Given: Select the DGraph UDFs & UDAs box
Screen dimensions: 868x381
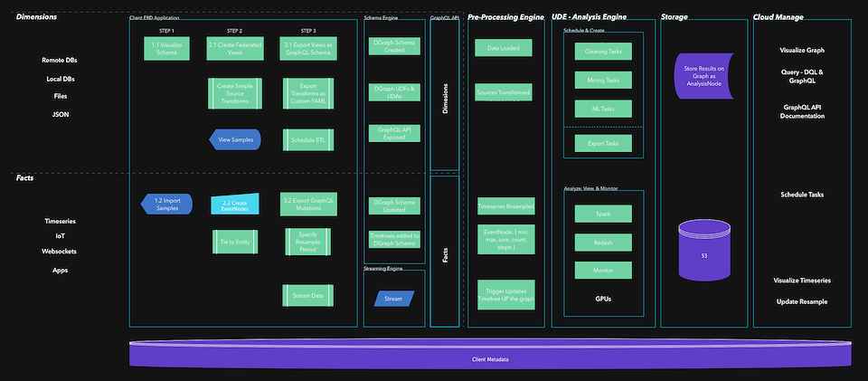Looking at the screenshot, I should click(394, 92).
